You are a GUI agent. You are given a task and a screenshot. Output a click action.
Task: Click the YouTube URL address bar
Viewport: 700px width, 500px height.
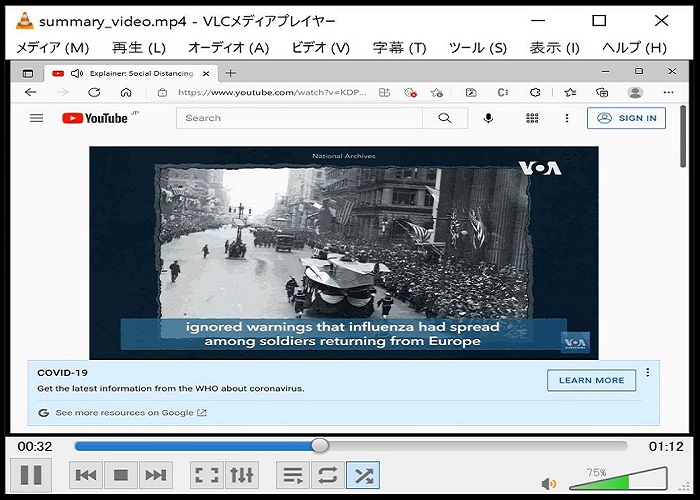pyautogui.click(x=272, y=92)
